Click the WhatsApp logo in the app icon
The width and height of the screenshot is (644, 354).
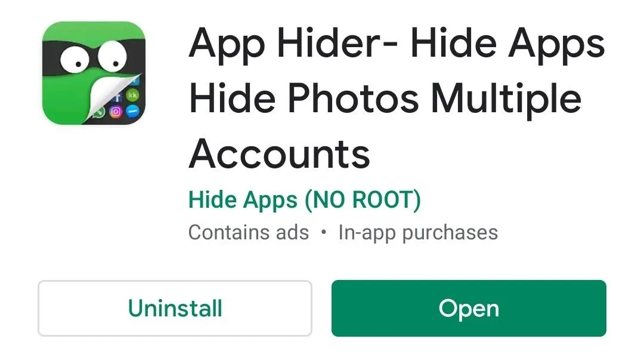[x=100, y=113]
